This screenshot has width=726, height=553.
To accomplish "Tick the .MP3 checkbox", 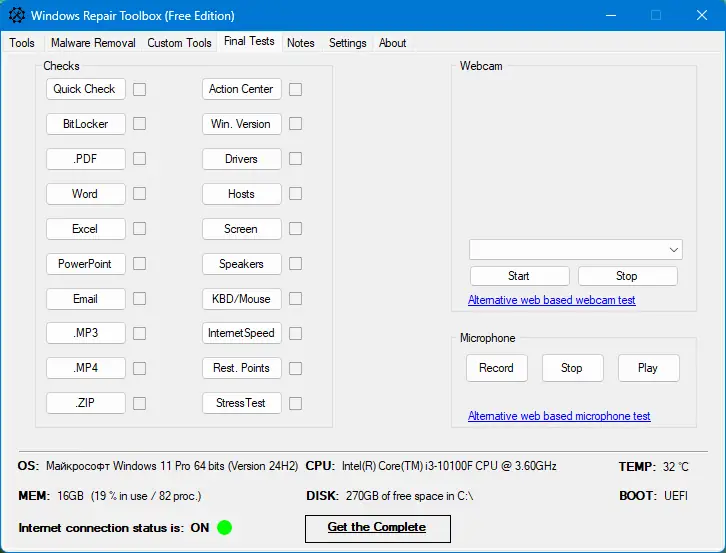I will click(x=139, y=333).
